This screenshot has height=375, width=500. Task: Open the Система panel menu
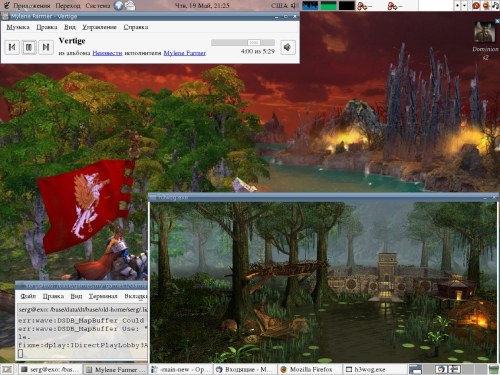pyautogui.click(x=98, y=6)
